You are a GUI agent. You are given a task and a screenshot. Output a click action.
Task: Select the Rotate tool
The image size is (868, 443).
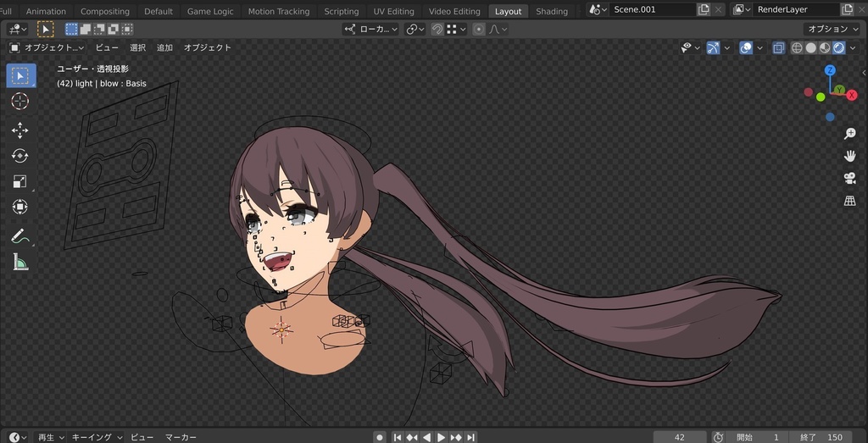(20, 156)
